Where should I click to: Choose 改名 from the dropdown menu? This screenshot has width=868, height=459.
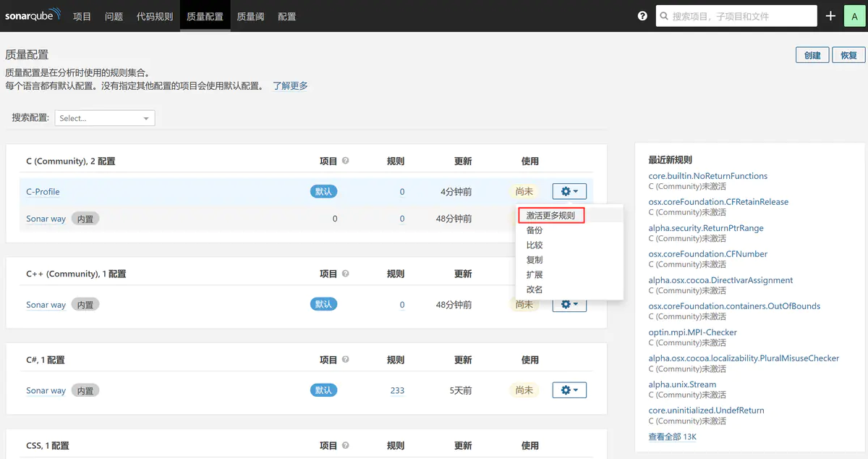535,290
